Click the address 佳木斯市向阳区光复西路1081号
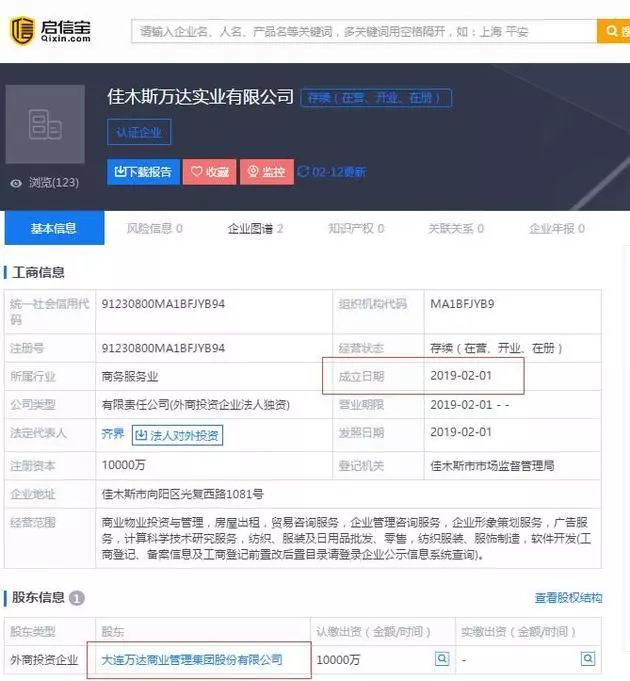The width and height of the screenshot is (630, 681). pos(182,494)
